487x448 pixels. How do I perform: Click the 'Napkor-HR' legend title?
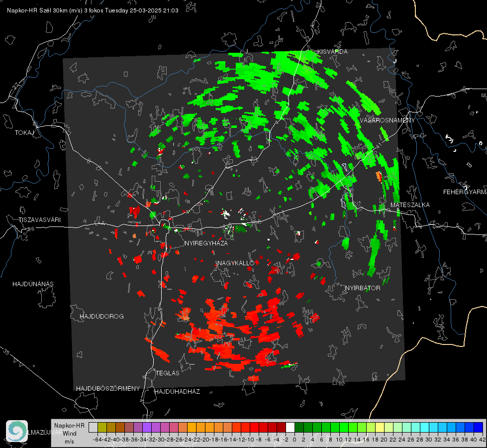(69, 426)
